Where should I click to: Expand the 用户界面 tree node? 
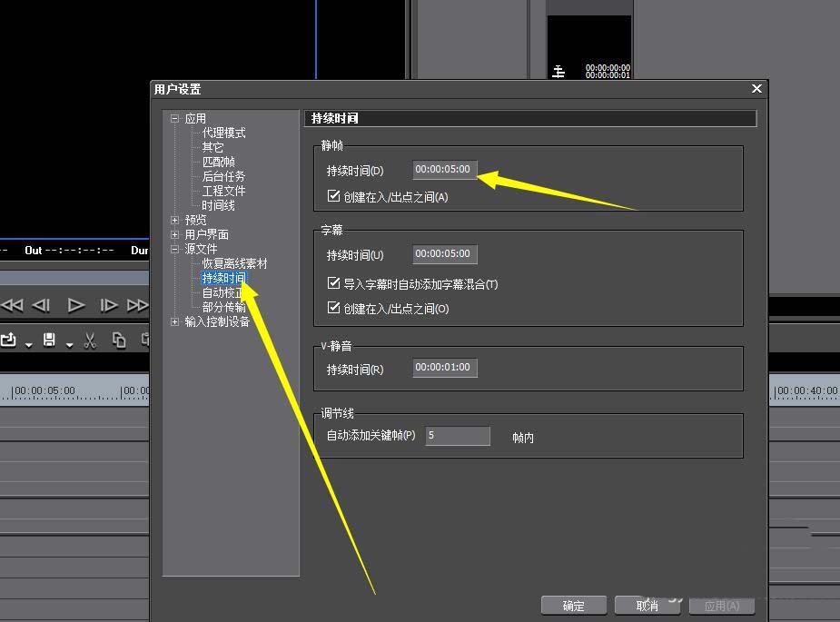pos(174,234)
